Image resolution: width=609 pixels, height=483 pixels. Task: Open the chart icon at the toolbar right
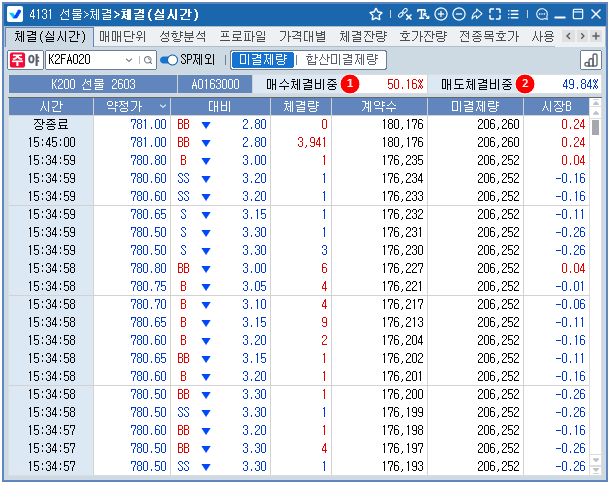(590, 60)
